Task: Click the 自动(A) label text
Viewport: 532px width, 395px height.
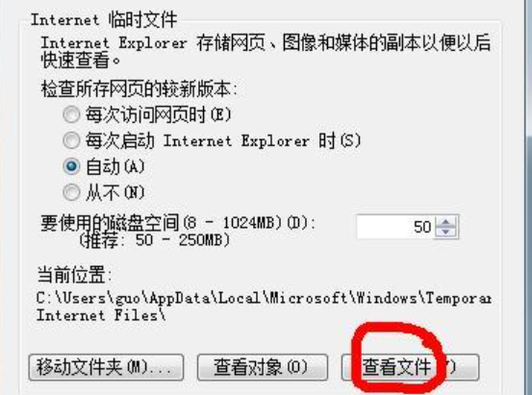Action: click(115, 166)
